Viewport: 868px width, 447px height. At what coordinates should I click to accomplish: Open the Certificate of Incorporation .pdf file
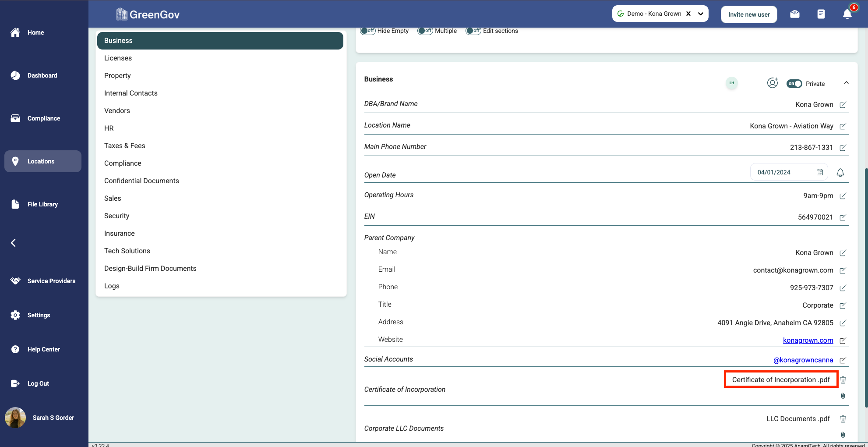coord(781,380)
